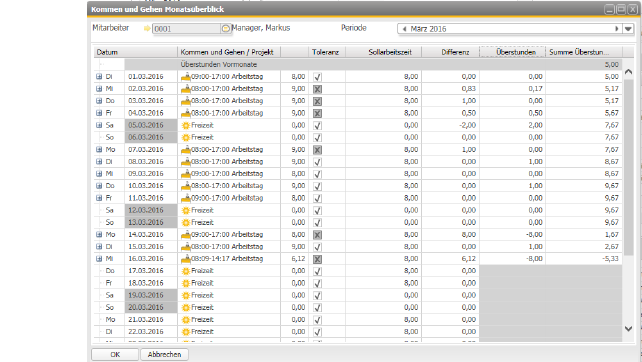This screenshot has width=642, height=362.
Task: Click Freizeit sun icon for 13.03.2016
Action: pos(186,222)
